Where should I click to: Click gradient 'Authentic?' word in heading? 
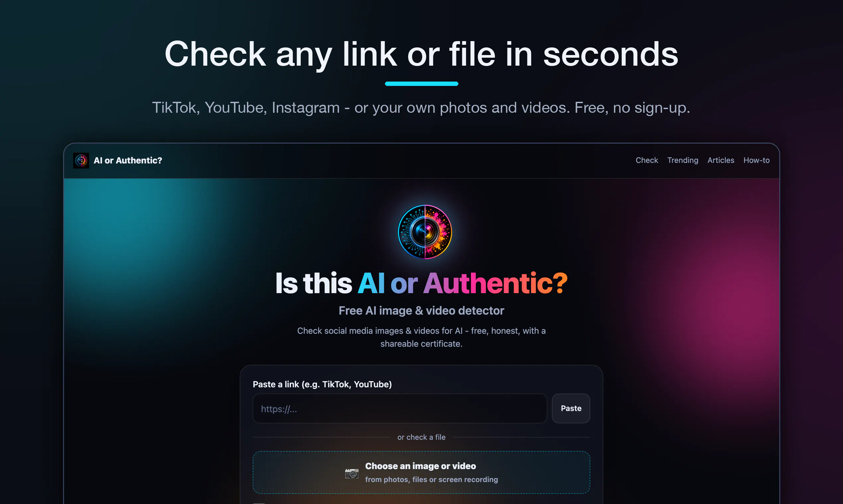point(495,283)
